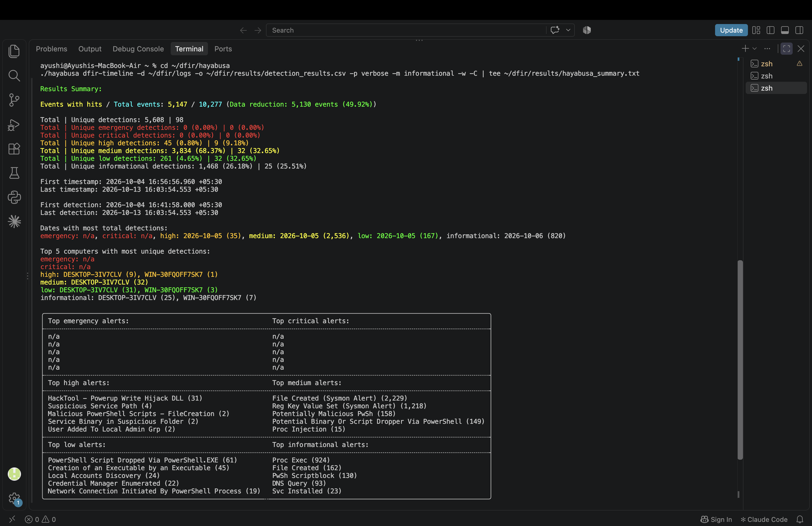Open the Extensions view icon
This screenshot has height=526, width=812.
tap(14, 149)
